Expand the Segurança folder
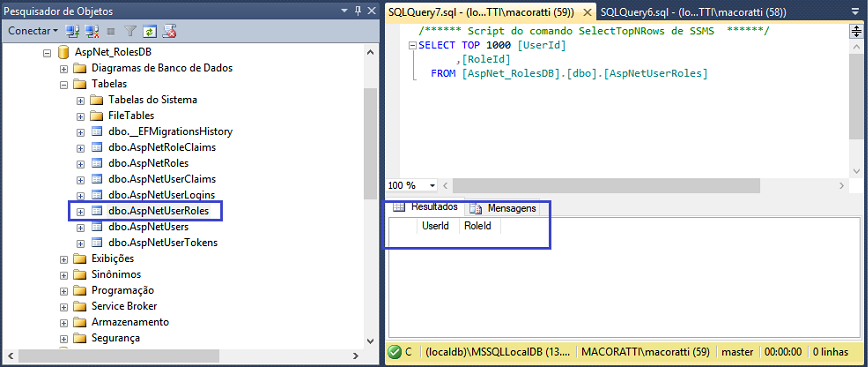Viewport: 868px width, 367px height. pos(64,339)
